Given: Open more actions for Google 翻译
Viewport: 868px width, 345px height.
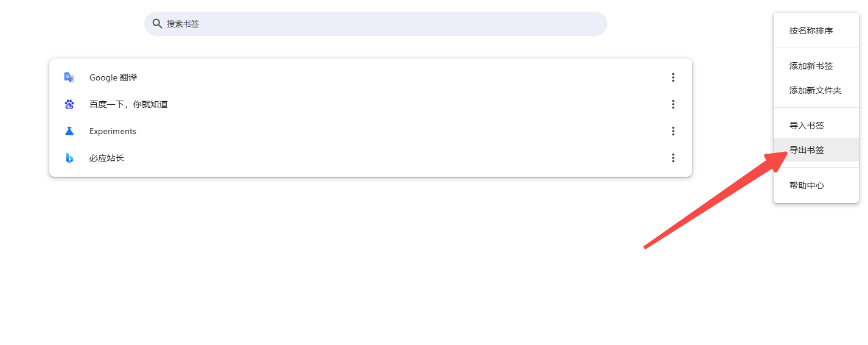Looking at the screenshot, I should (x=673, y=77).
